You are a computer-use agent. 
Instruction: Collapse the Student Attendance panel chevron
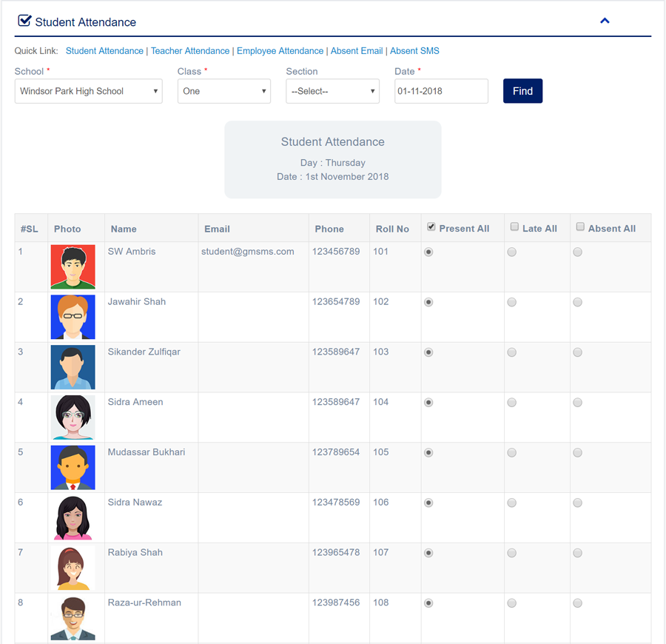click(605, 21)
